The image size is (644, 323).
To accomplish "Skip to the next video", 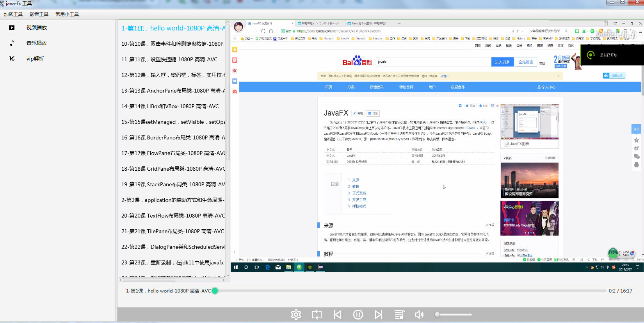I will [378, 314].
